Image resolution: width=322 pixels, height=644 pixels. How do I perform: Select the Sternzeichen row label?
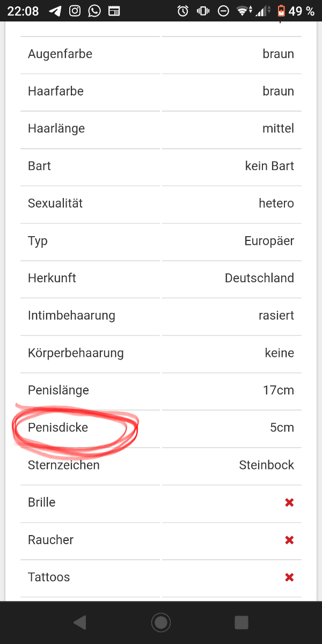[64, 465]
